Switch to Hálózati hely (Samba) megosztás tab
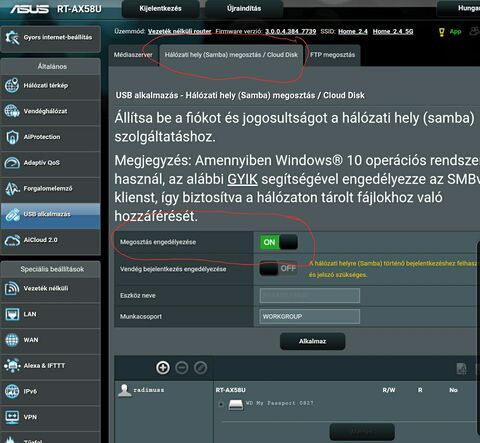This screenshot has width=480, height=443. click(x=231, y=55)
